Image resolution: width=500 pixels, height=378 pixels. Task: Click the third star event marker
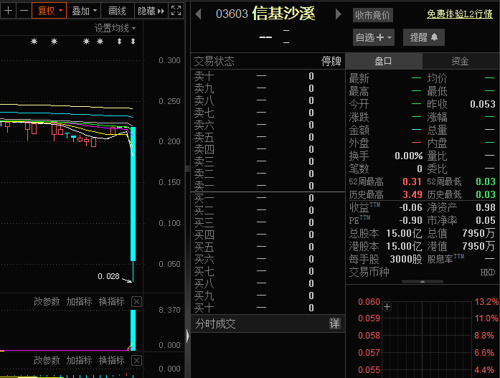coord(86,41)
